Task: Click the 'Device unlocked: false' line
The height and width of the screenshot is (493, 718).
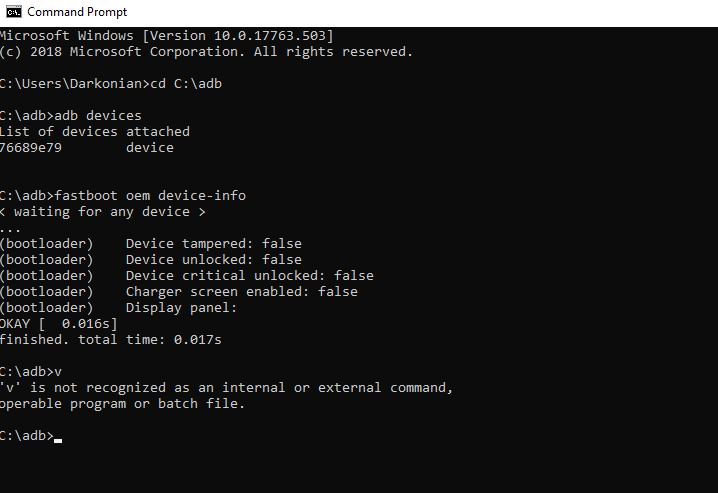Action: (213, 259)
